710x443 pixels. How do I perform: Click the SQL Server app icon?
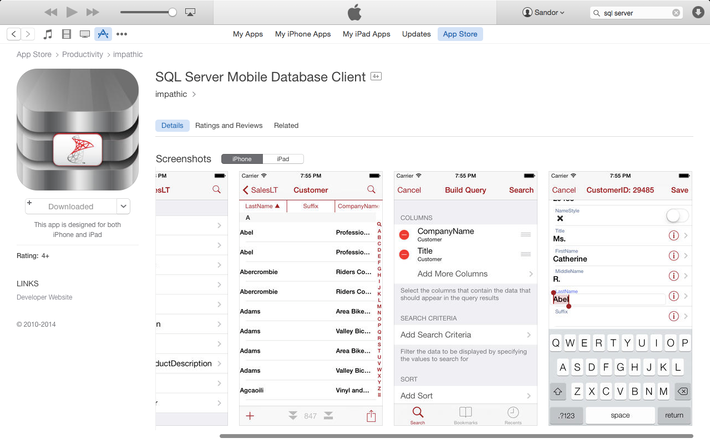pos(77,130)
